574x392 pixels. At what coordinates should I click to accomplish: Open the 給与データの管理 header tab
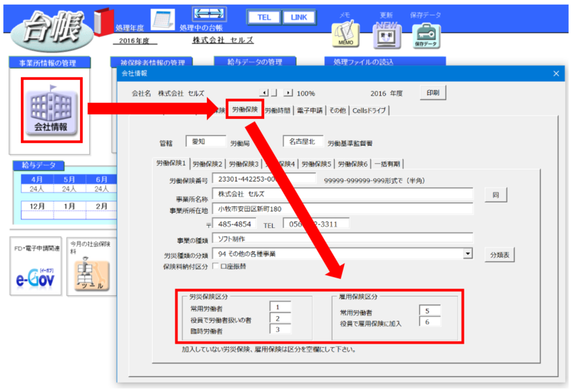pyautogui.click(x=255, y=62)
